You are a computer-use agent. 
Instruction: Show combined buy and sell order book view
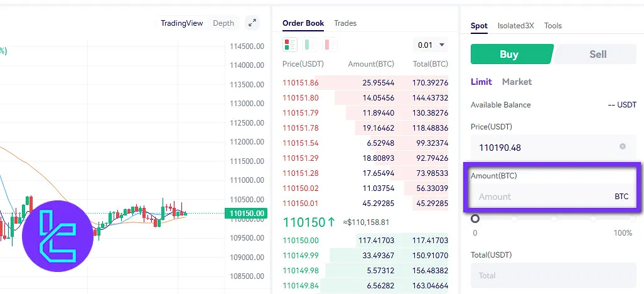coord(290,45)
